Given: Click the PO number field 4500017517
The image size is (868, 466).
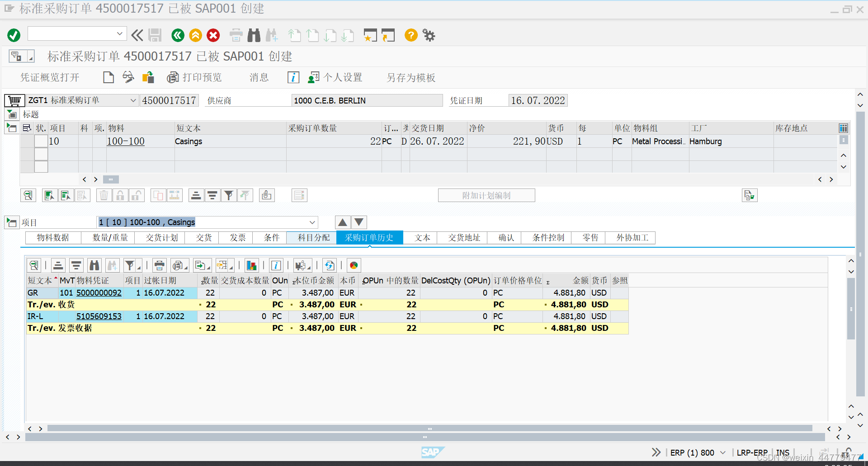Looking at the screenshot, I should (x=169, y=100).
